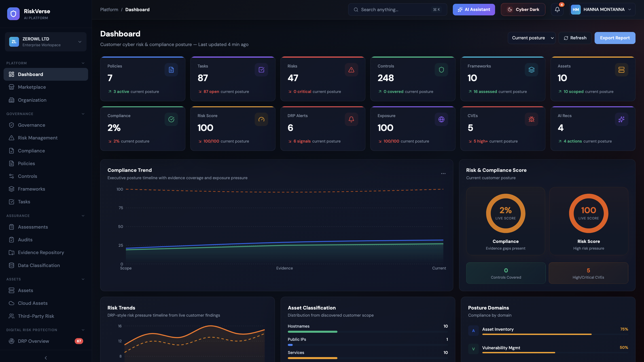Click the Assets card server icon

tap(621, 70)
